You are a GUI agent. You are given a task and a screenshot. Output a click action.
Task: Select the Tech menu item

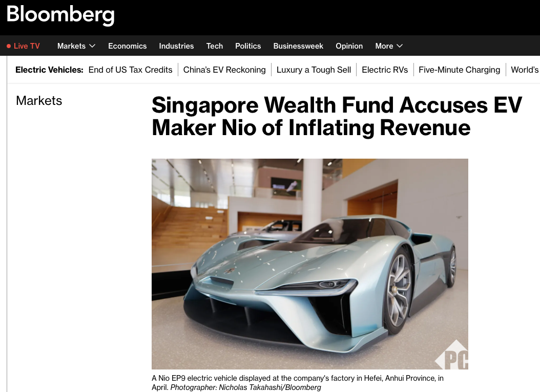(215, 46)
